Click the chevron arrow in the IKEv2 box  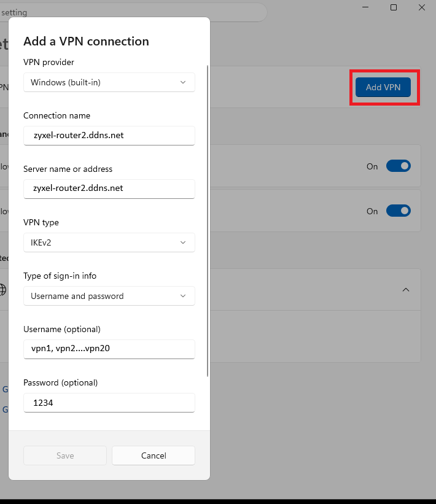(x=183, y=242)
